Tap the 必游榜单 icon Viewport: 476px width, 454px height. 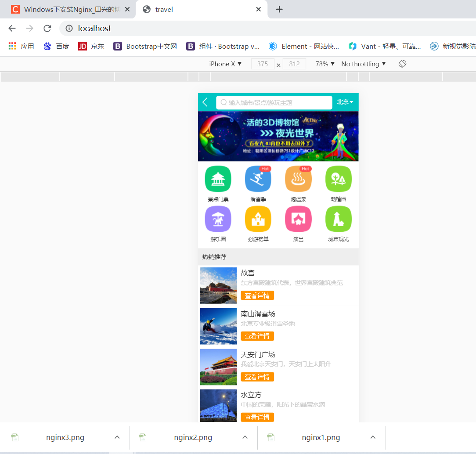point(258,219)
